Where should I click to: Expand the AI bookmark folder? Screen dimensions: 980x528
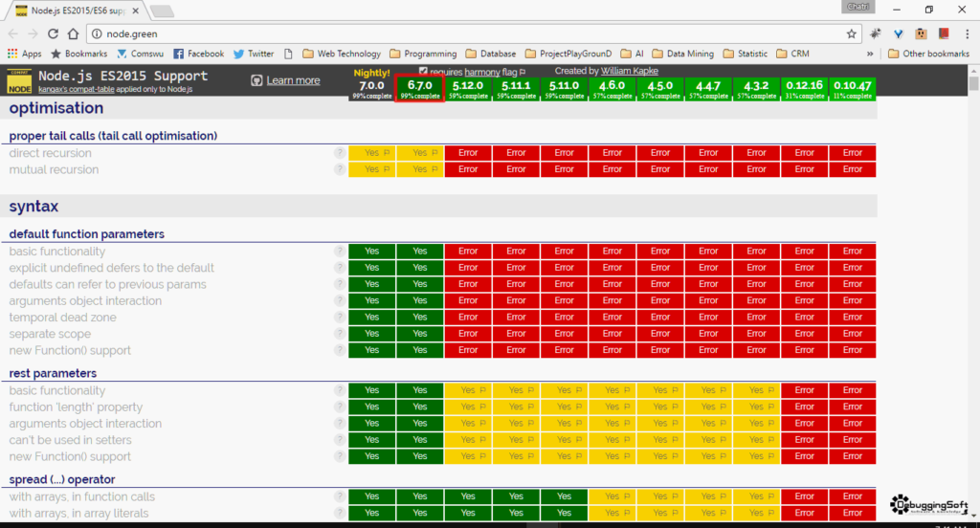632,54
